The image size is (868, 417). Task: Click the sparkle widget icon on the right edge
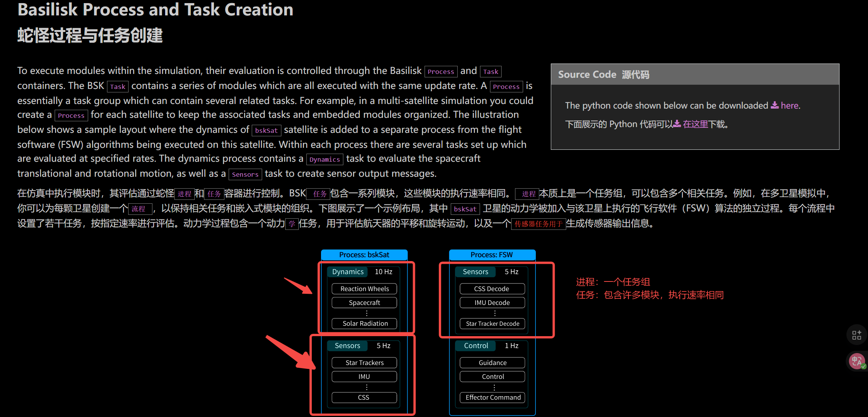coord(856,335)
